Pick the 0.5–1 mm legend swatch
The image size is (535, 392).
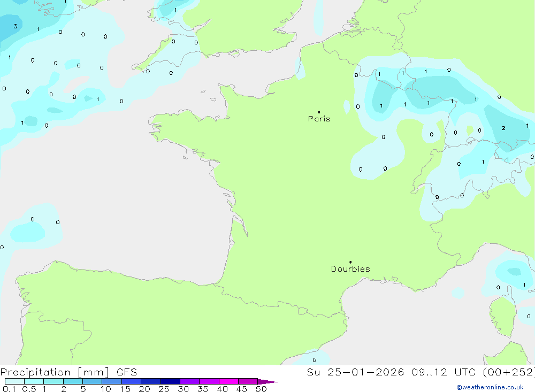coord(34,381)
